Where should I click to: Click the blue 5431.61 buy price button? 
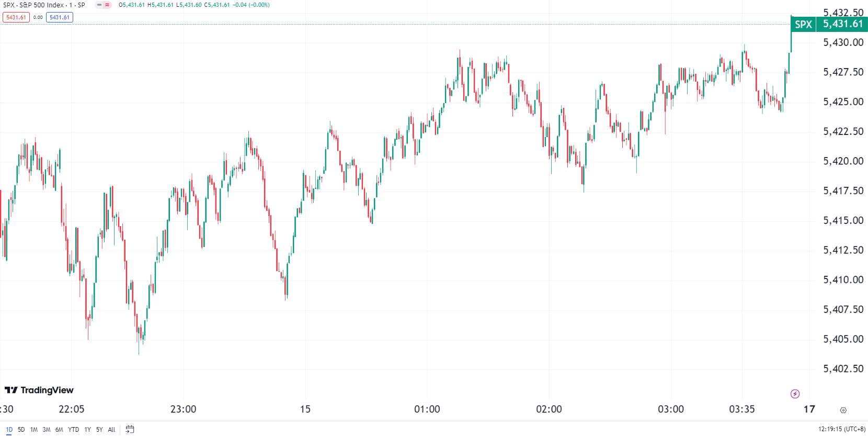click(60, 17)
